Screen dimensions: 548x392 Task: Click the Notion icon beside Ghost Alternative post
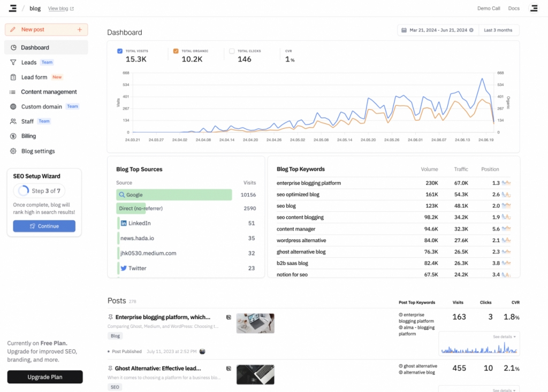pos(229,368)
